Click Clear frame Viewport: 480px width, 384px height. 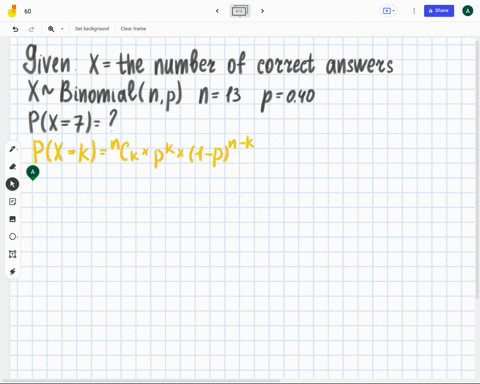pyautogui.click(x=133, y=29)
